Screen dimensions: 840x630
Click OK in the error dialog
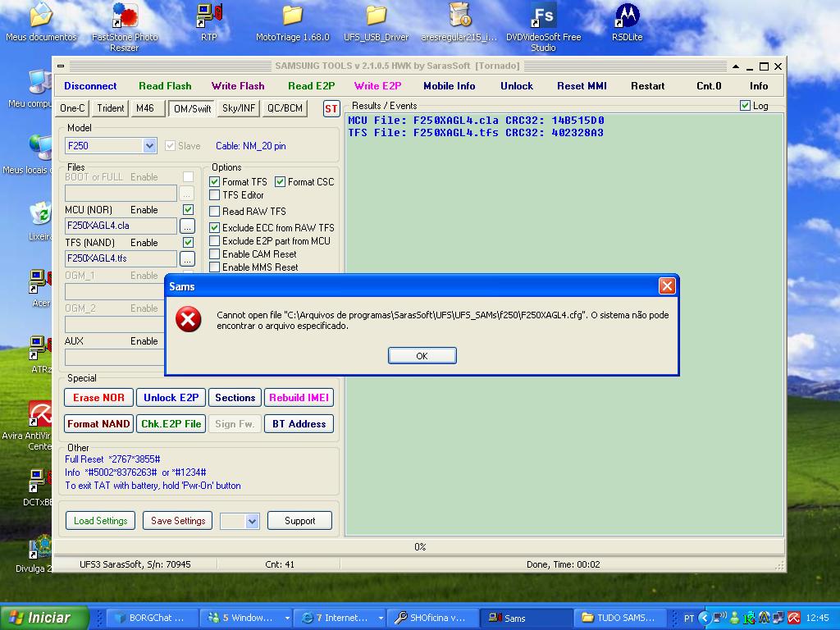tap(422, 356)
